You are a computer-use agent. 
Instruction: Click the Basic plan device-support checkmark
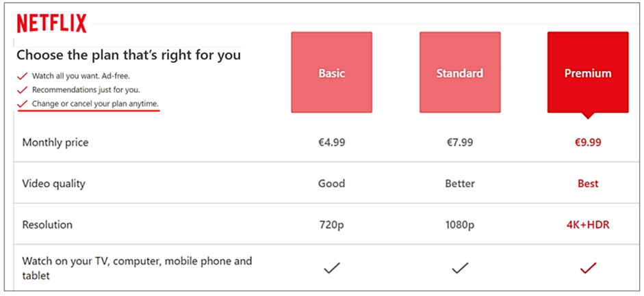click(x=331, y=269)
